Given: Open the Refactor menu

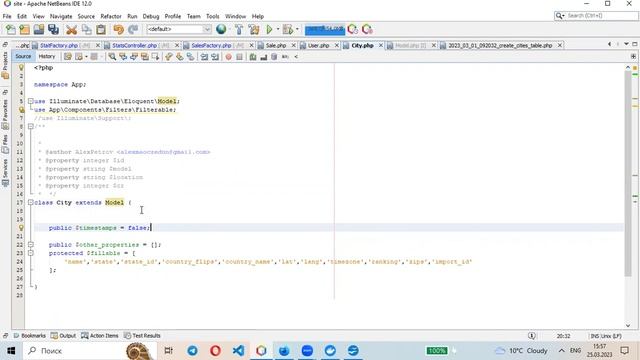Looking at the screenshot, I should pos(111,16).
